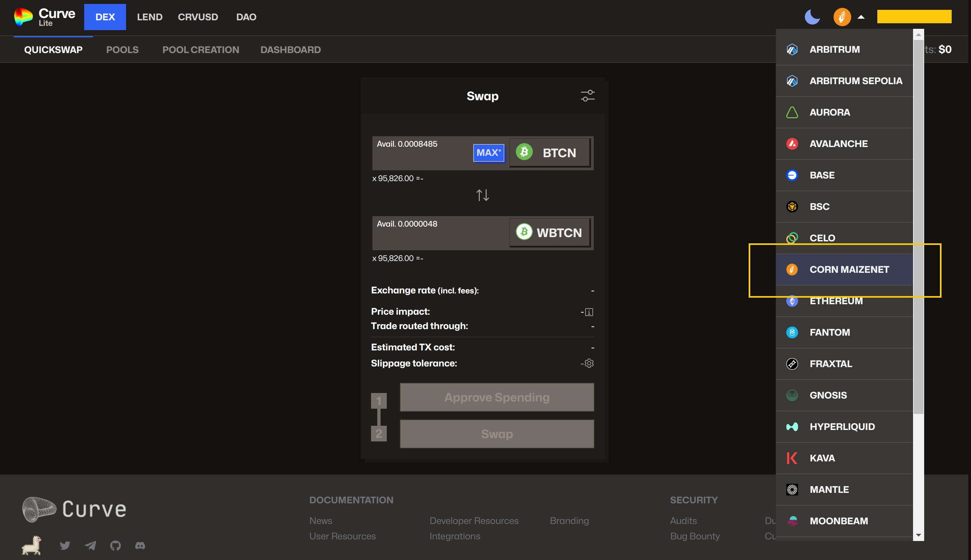The width and height of the screenshot is (971, 560).
Task: Collapse network list with the caret arrow
Action: tap(861, 17)
